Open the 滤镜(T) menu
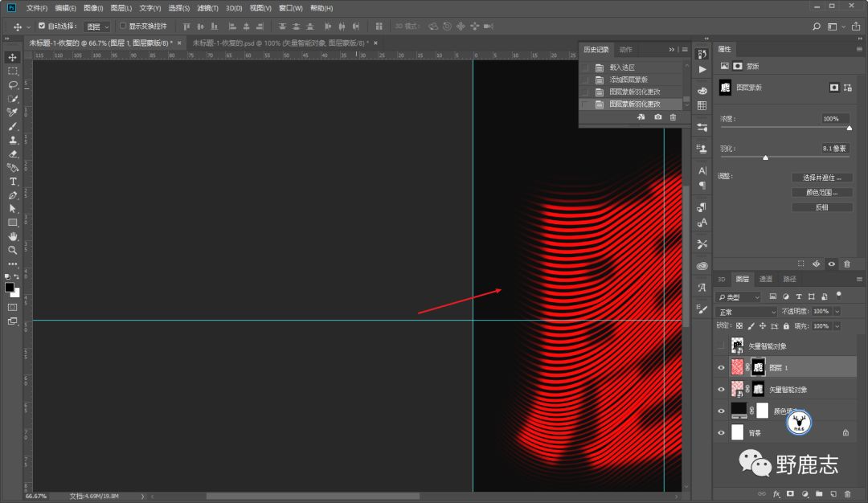Viewport: 868px width, 503px height. pos(208,8)
